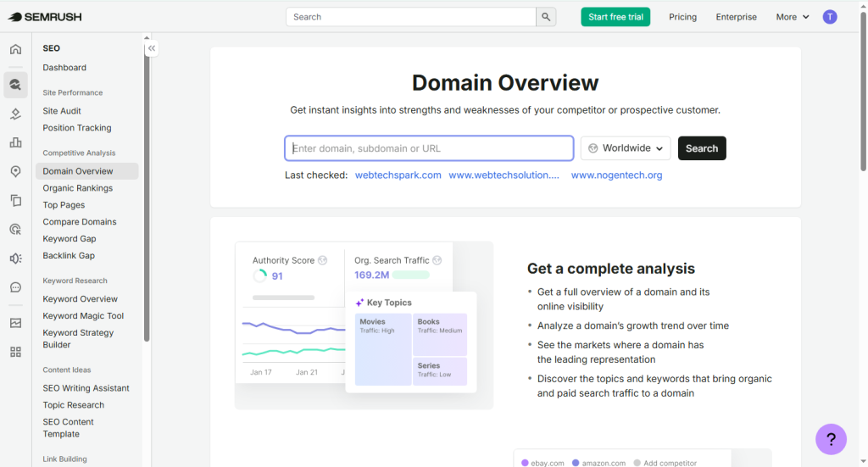The image size is (868, 467).
Task: Go to Topic Research
Action: [x=73, y=405]
